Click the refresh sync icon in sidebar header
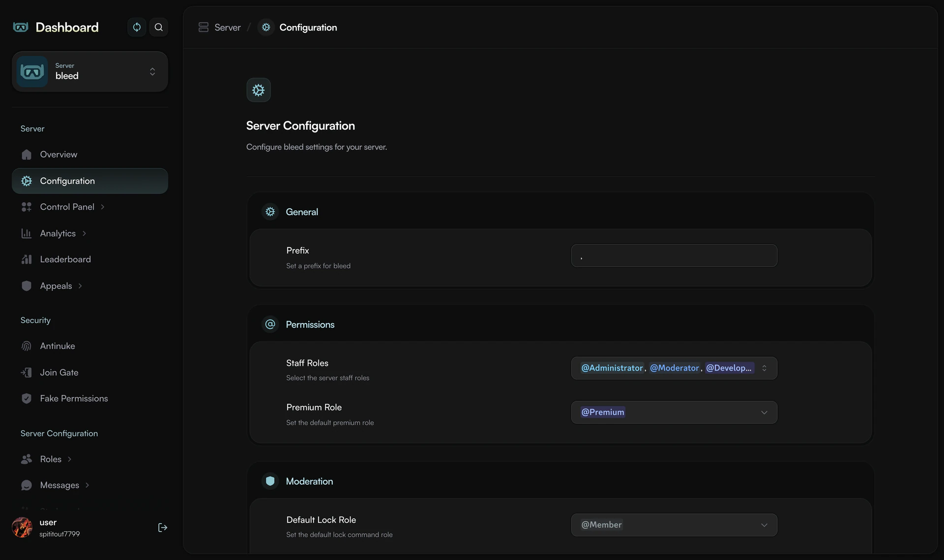This screenshot has width=944, height=560. click(137, 27)
